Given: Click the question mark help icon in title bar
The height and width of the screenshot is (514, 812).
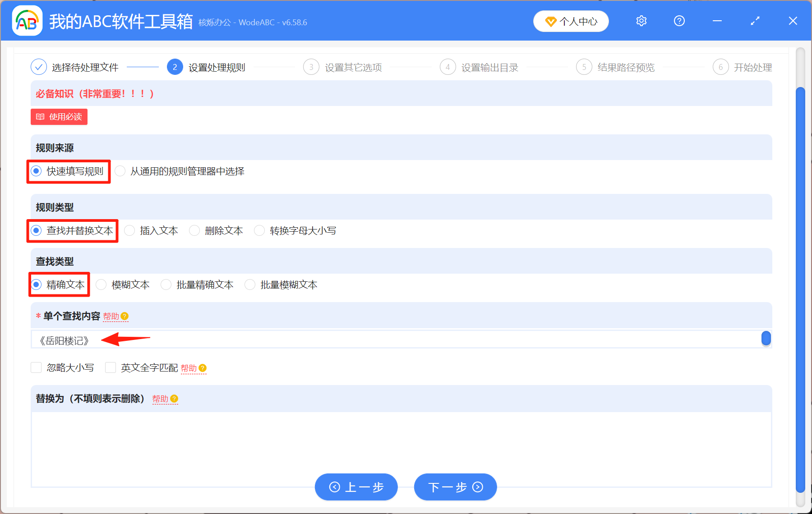Looking at the screenshot, I should 679,21.
